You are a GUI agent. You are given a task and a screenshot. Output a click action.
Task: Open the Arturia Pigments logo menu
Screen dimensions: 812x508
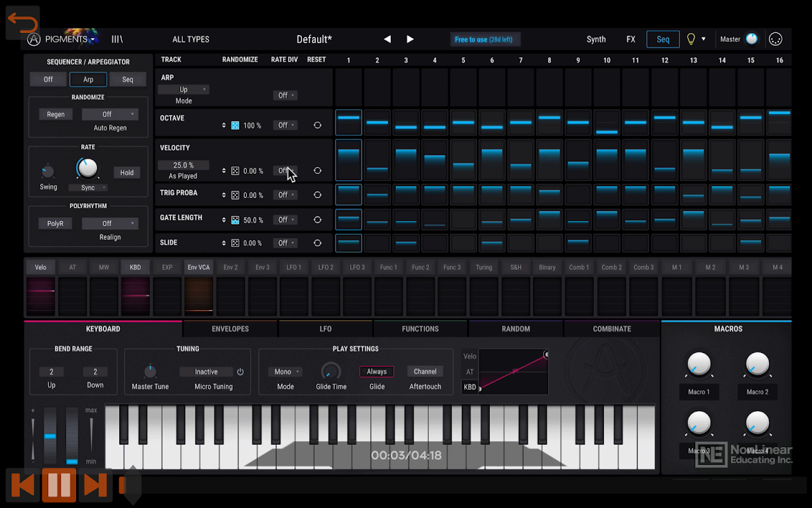[x=62, y=39]
